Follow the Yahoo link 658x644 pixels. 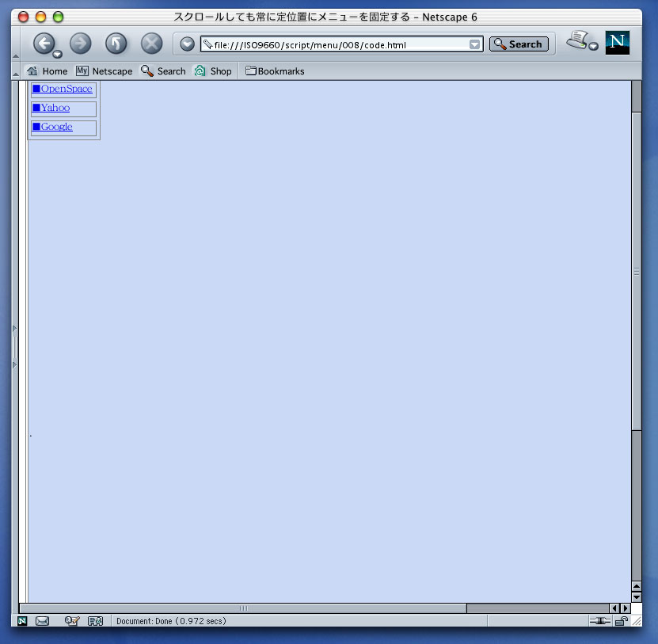[51, 108]
